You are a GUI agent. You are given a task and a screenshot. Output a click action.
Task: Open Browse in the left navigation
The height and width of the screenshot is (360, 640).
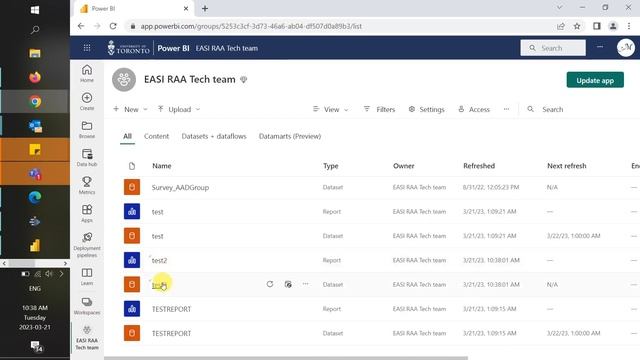(x=87, y=130)
